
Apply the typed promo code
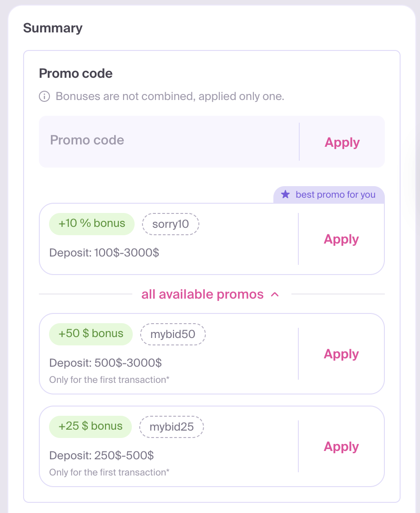pos(342,142)
